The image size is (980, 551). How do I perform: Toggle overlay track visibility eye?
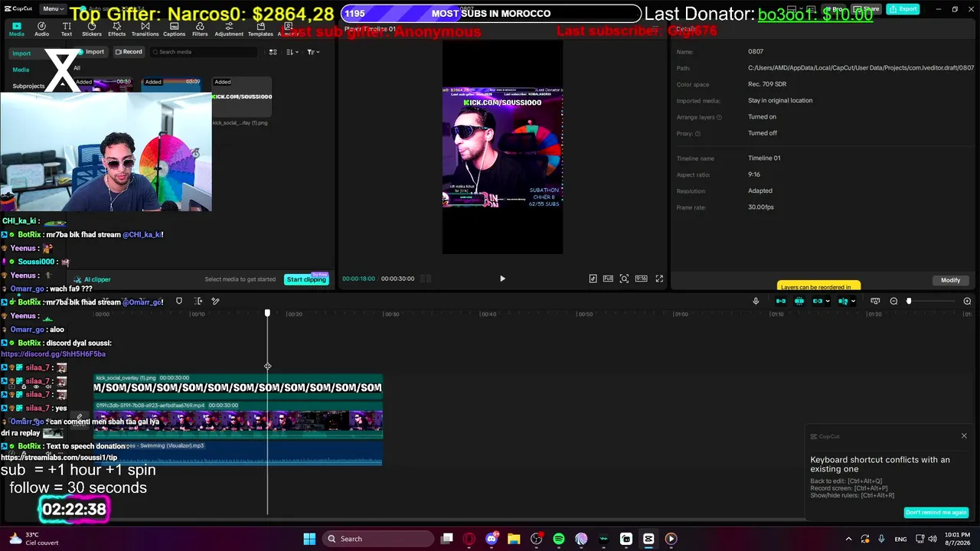(x=36, y=387)
